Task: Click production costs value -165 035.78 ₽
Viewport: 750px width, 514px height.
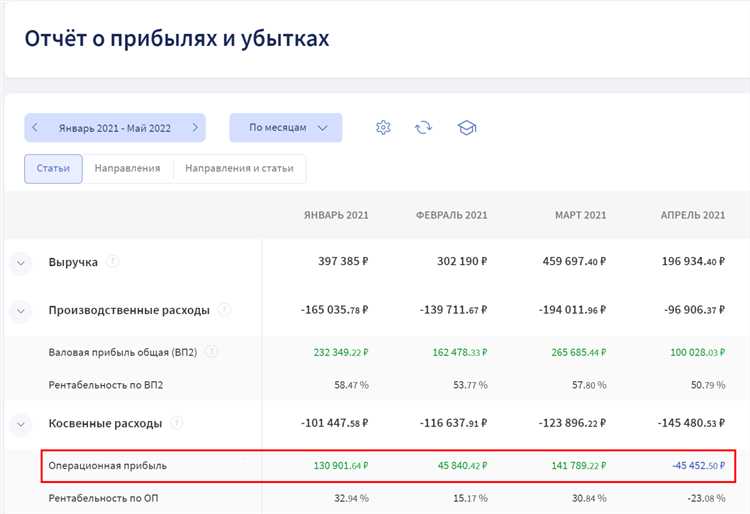Action: pyautogui.click(x=334, y=310)
